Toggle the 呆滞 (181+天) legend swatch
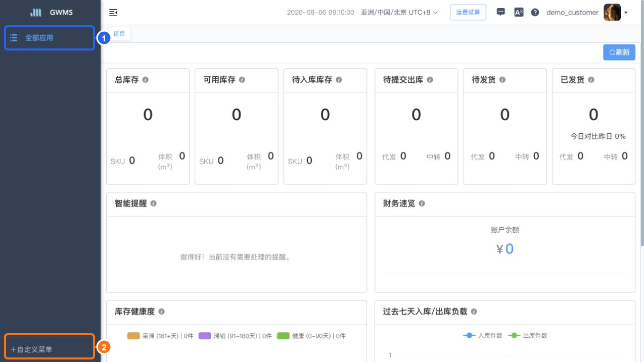 133,336
